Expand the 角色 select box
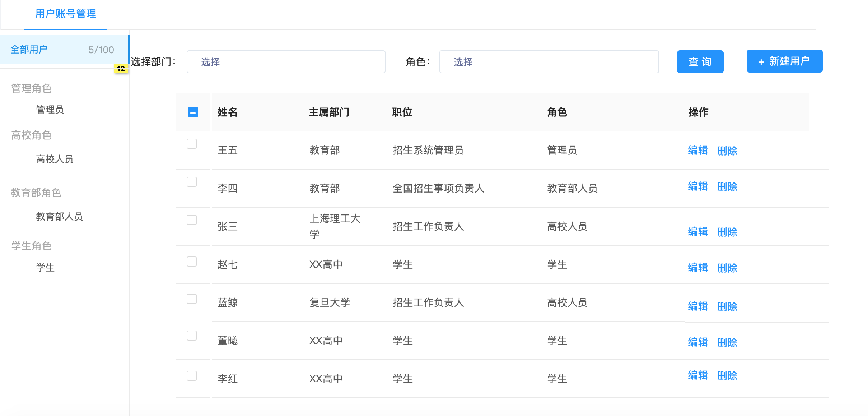 click(549, 62)
